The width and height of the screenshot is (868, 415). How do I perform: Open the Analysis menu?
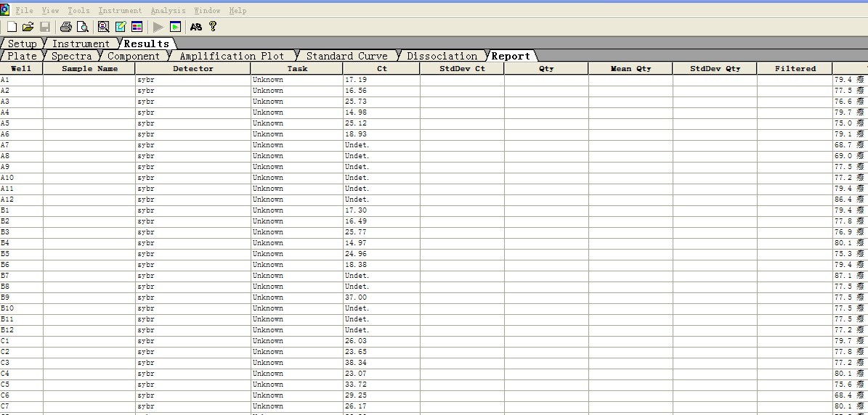[x=169, y=10]
